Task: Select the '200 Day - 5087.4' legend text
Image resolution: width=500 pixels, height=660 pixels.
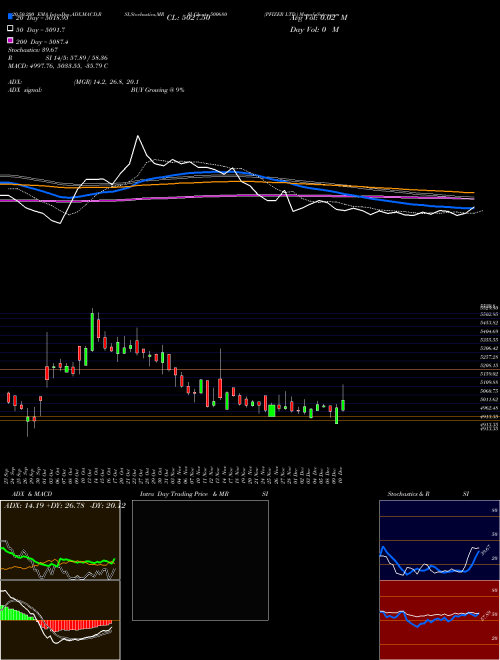Action: tap(43, 42)
